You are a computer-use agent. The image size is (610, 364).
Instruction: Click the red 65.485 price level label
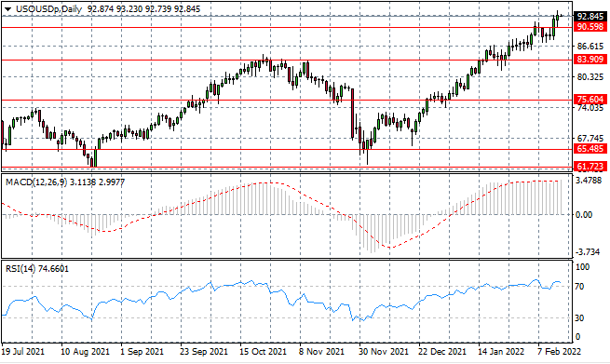click(x=590, y=149)
